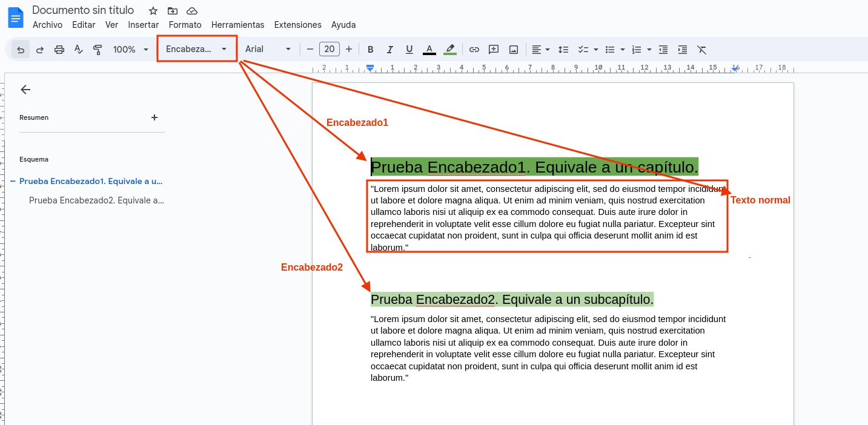Open the Google Docs home icon

15,18
